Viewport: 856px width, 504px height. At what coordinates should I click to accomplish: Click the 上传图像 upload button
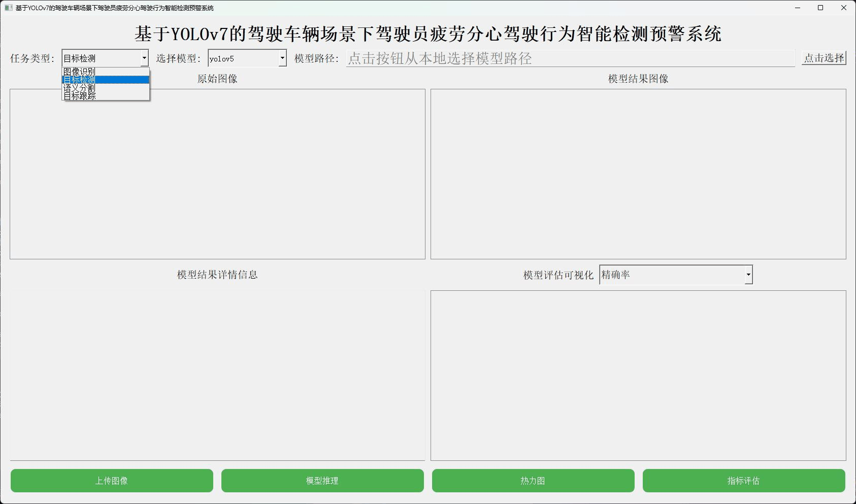click(112, 481)
